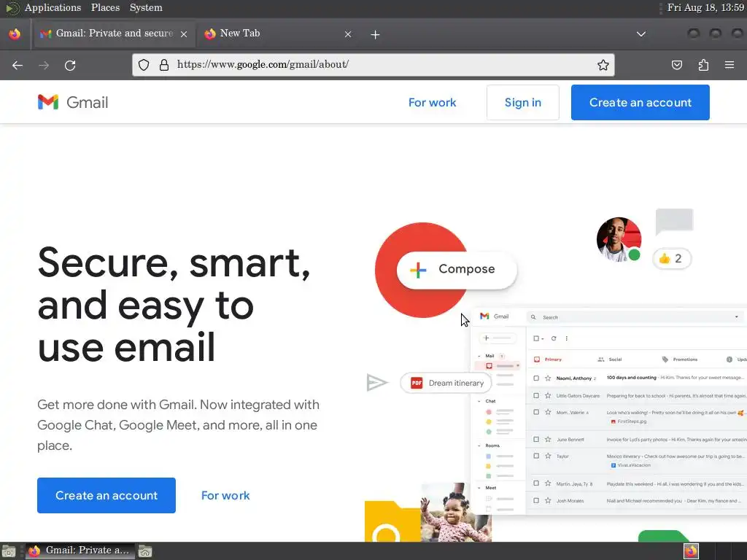Click the padlock site security icon
The image size is (747, 560).
[x=164, y=65]
